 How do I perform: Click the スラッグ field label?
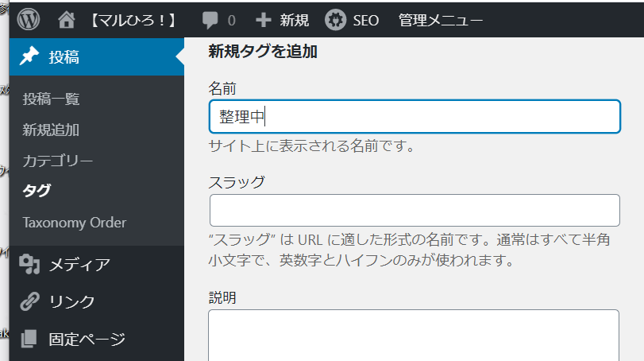(237, 182)
